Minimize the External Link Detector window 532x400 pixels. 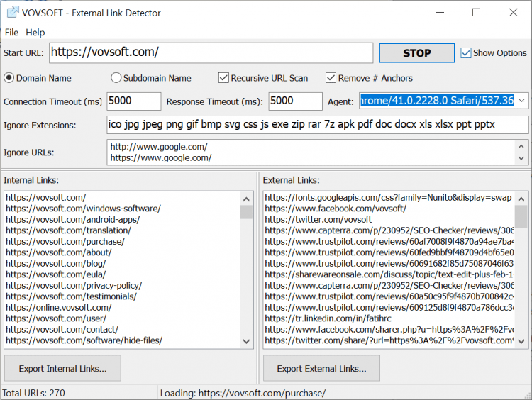(x=440, y=13)
